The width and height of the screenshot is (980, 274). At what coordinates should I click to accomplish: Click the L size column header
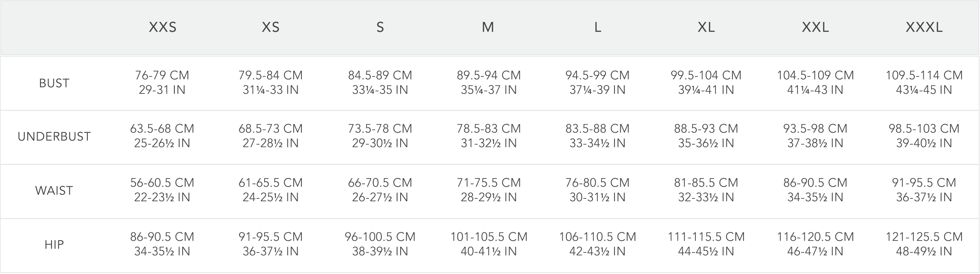(598, 27)
